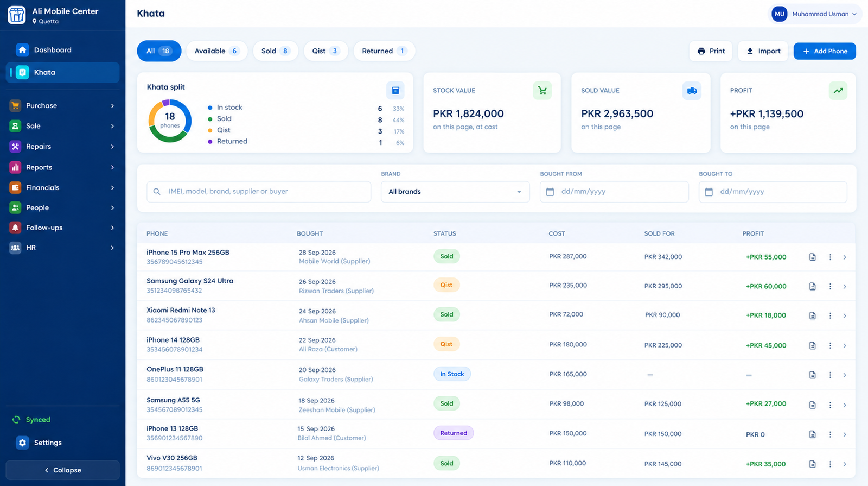Expand the Reports sidebar section
Screen dimensions: 868x486
point(62,167)
